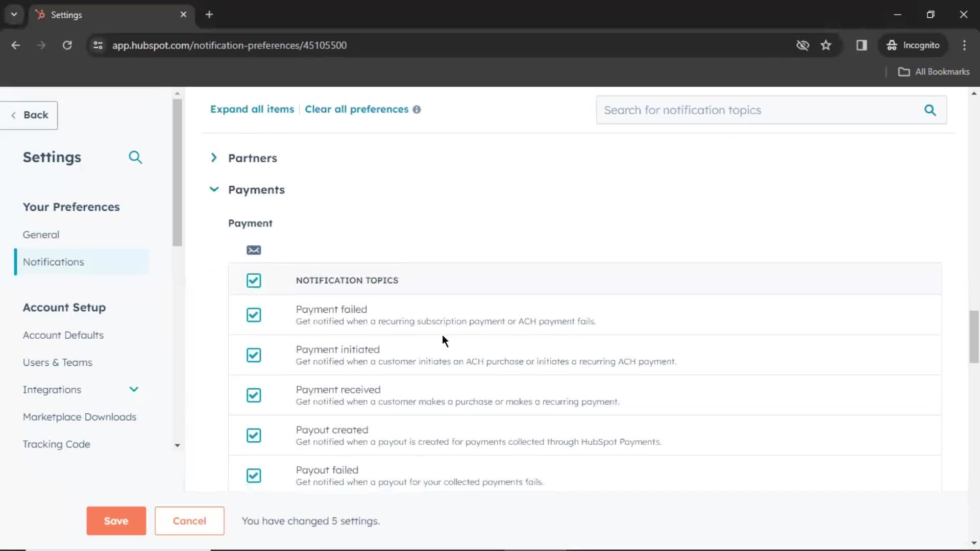Click the Settings search icon in sidebar
This screenshot has height=551, width=980.
point(135,157)
